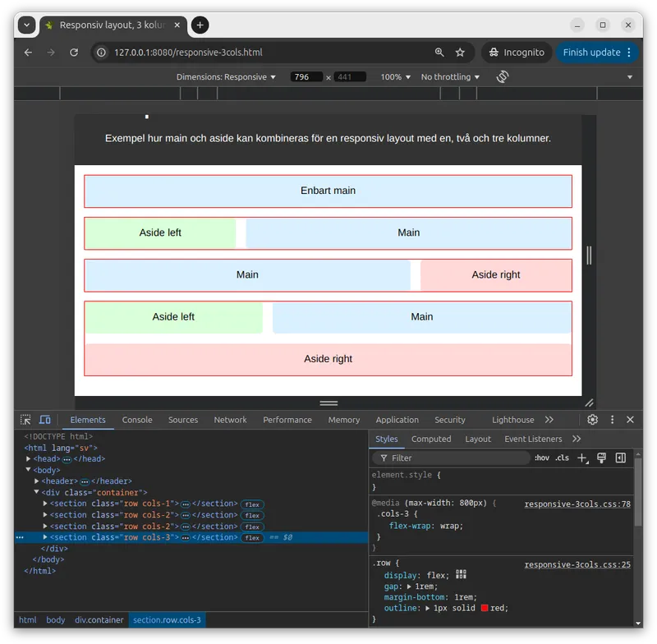Open responsive-3cols.css:78 source link

577,504
